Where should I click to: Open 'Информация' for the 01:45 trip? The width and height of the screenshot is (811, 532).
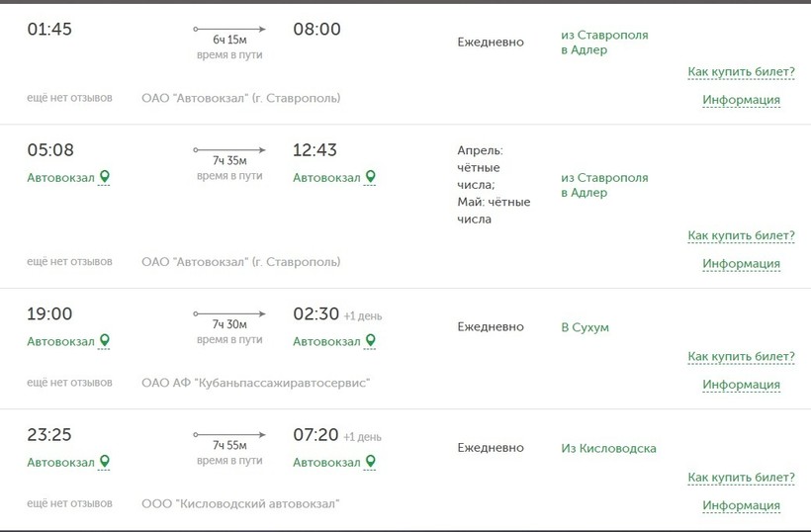click(741, 100)
